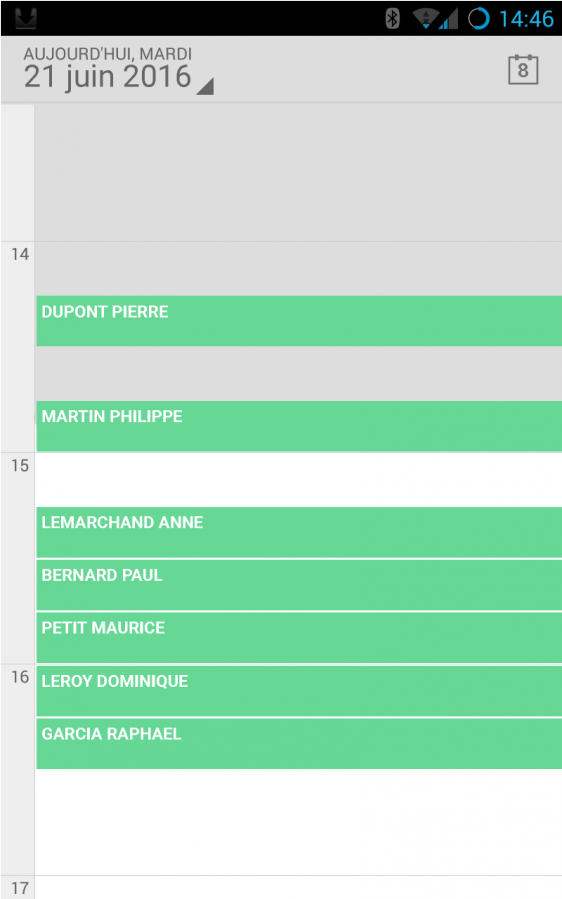The image size is (562, 899).
Task: Select the LEMARCHAND ANNE event
Action: tap(299, 532)
